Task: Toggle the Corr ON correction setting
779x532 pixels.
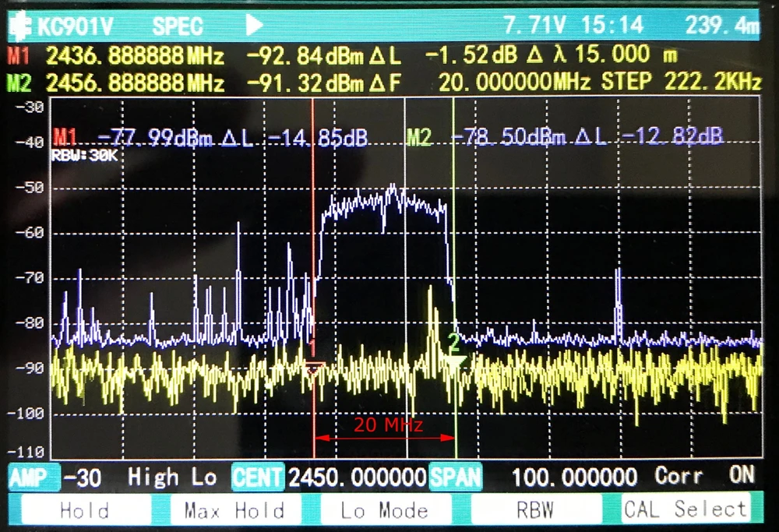Action: [x=706, y=475]
